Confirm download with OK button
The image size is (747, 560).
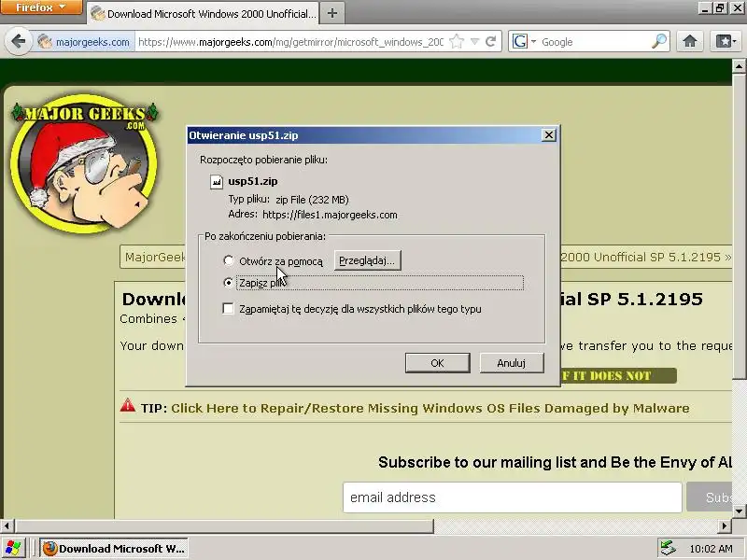pyautogui.click(x=437, y=363)
